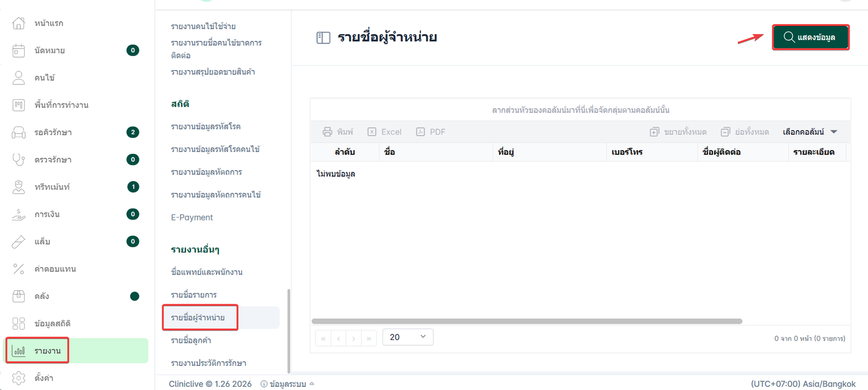The image size is (868, 390).
Task: Expand the ข้อมูลระบบ footer caret
Action: (x=312, y=384)
